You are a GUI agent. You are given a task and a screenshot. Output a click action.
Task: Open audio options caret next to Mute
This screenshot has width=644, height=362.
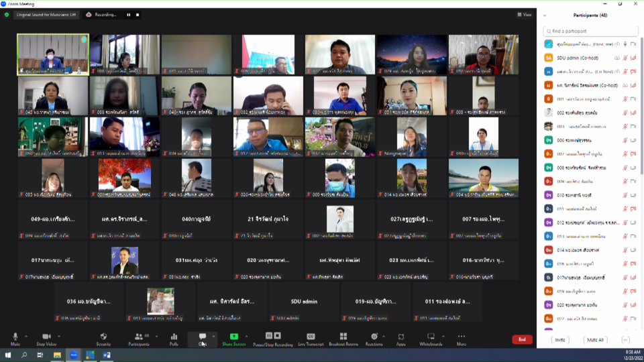(26, 337)
